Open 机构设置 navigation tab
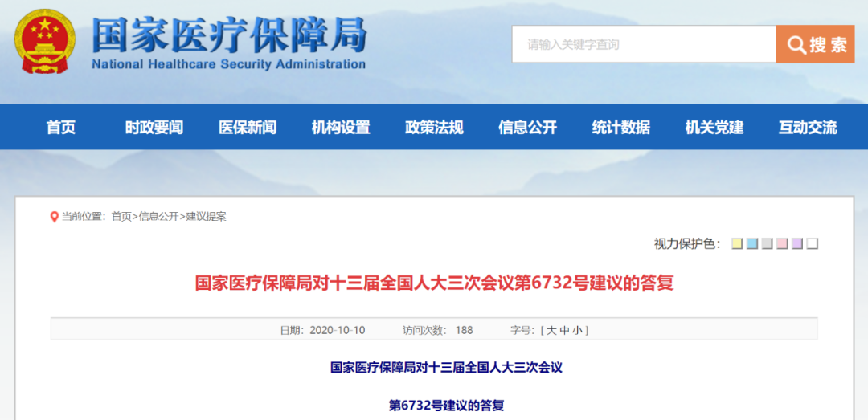 [341, 127]
